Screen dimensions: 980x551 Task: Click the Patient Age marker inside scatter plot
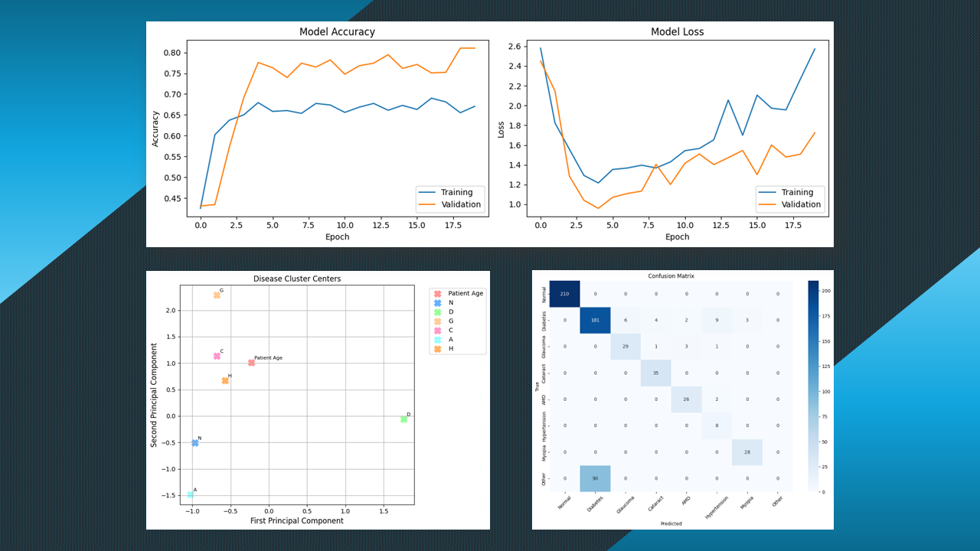click(251, 363)
